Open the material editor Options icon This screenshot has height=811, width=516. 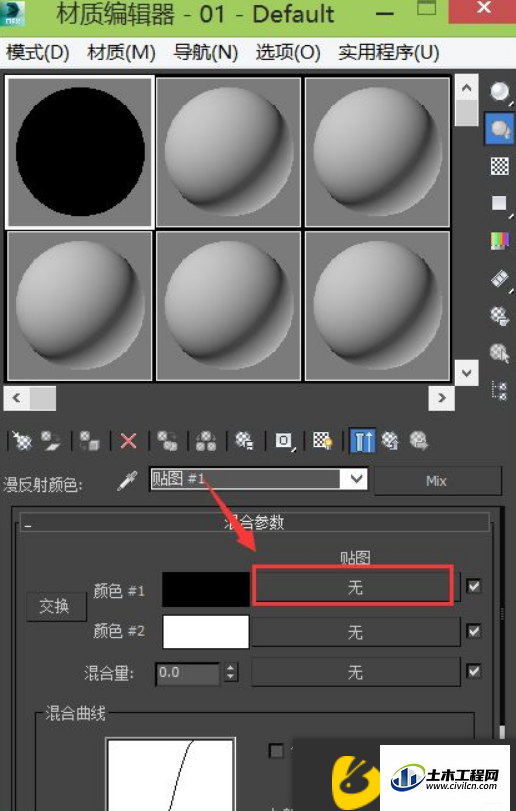pyautogui.click(x=499, y=316)
